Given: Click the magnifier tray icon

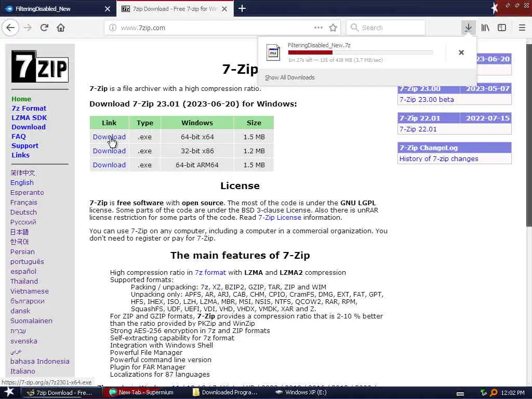Looking at the screenshot, I should pyautogui.click(x=494, y=393).
